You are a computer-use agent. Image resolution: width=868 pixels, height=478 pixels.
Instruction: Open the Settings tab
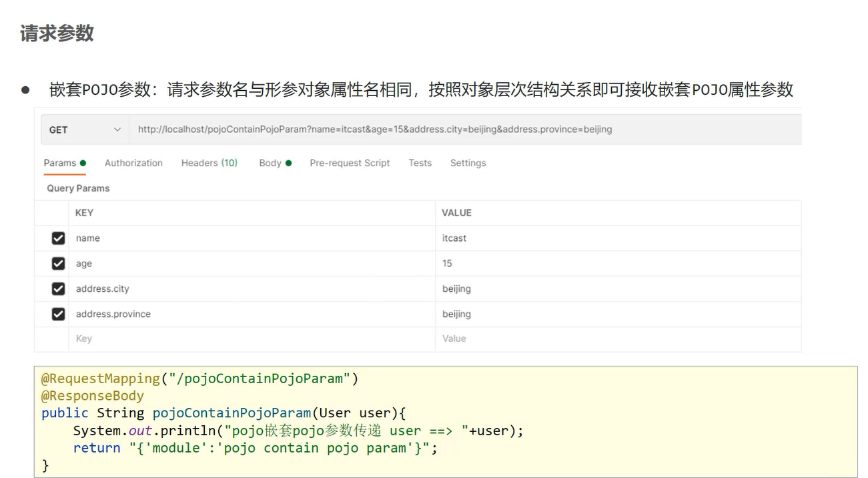click(468, 163)
